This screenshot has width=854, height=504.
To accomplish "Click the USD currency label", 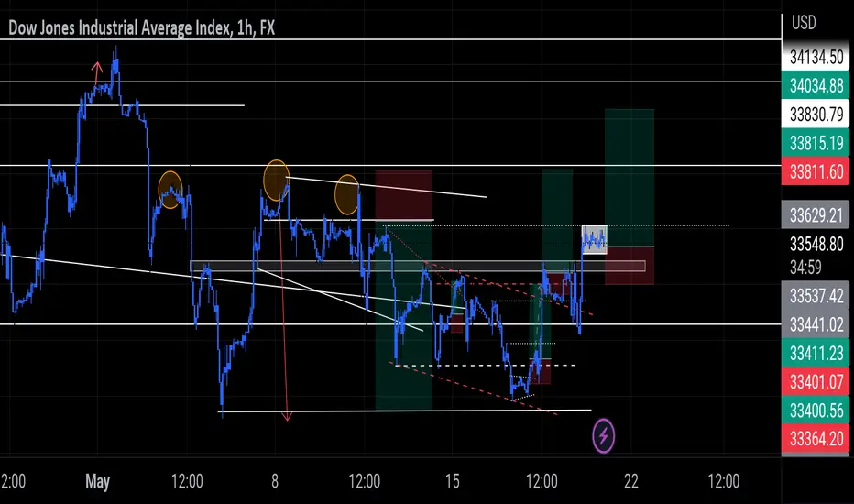I will point(804,23).
